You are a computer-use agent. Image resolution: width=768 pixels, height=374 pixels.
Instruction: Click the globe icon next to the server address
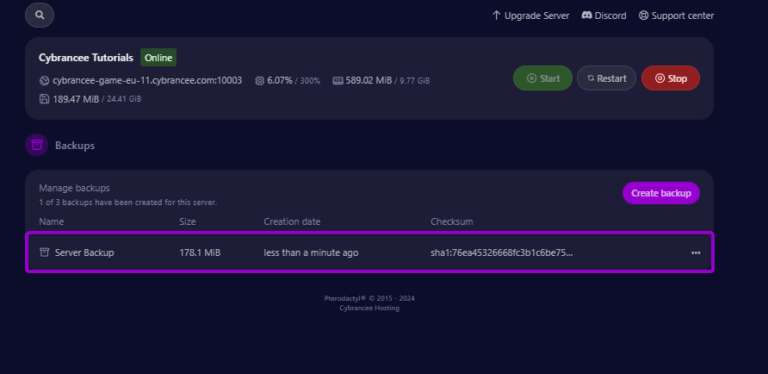pos(44,80)
